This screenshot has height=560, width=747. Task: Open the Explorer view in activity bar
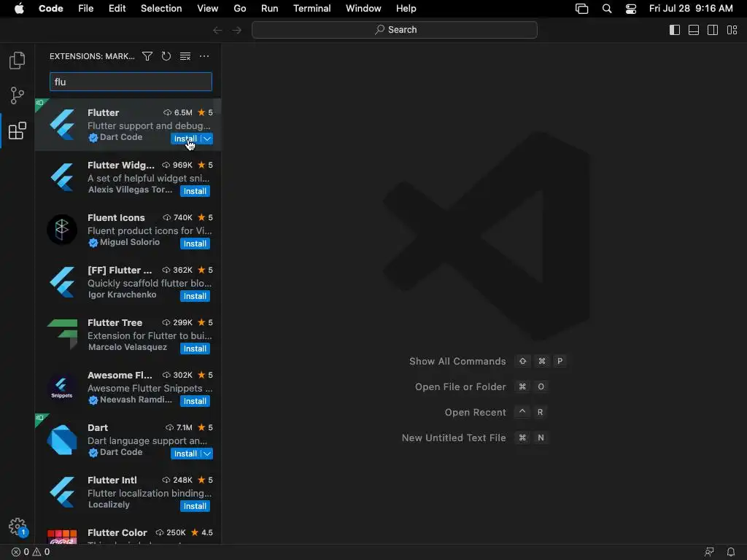[x=18, y=61]
